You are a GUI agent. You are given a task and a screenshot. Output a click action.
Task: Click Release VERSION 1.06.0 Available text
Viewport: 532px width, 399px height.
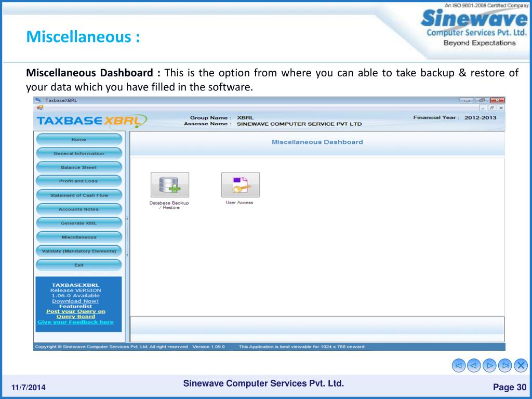[x=75, y=293]
